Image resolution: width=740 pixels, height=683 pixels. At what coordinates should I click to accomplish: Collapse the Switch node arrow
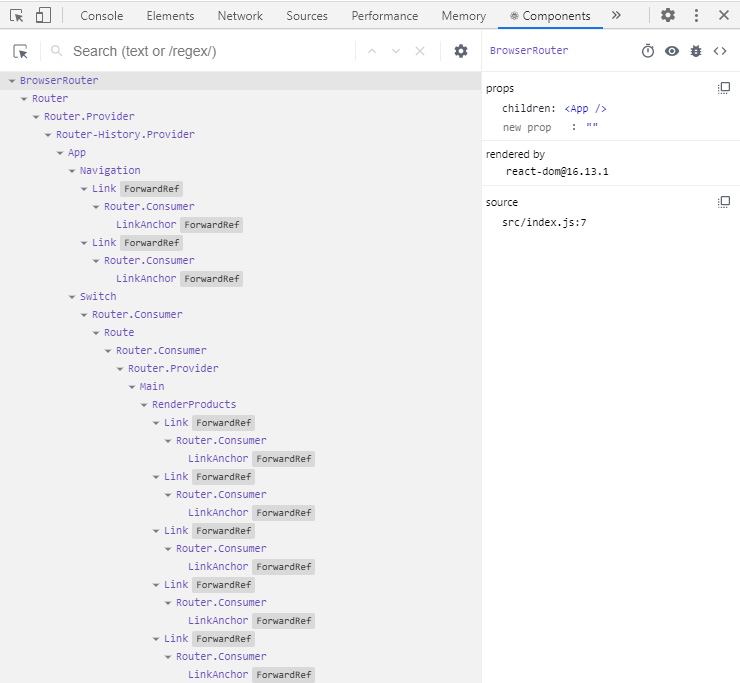click(72, 297)
